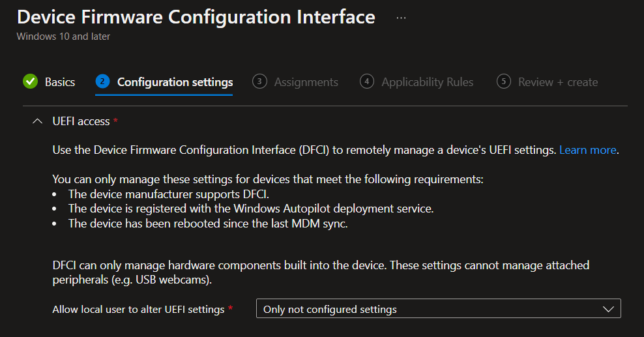Go back to the Basics tab
Screen dimensions: 644x337
point(60,82)
